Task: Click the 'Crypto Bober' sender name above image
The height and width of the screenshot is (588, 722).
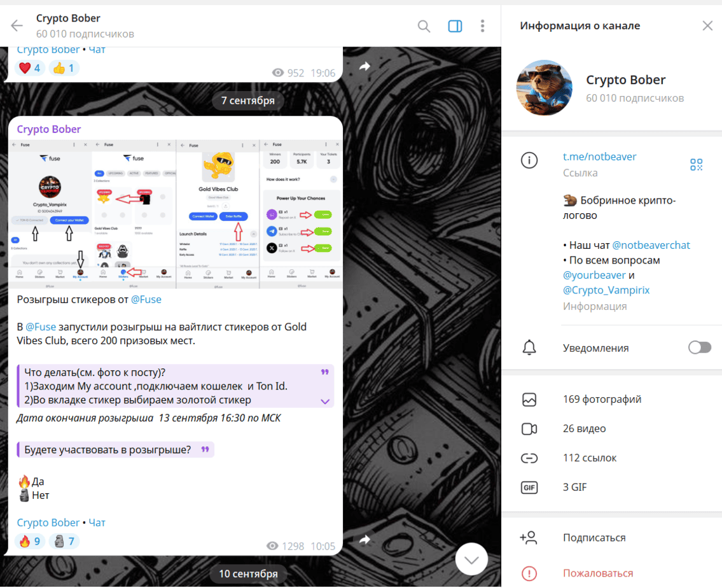Action: [49, 129]
